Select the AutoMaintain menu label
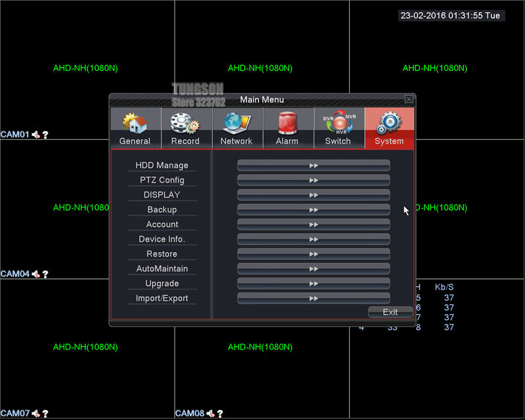 [162, 268]
